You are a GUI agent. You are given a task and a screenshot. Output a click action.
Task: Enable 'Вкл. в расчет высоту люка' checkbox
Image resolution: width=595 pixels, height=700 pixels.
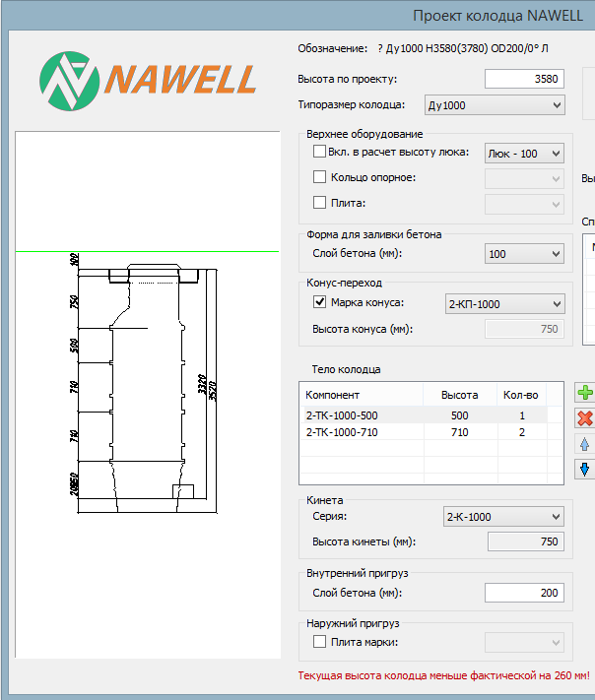[319, 152]
